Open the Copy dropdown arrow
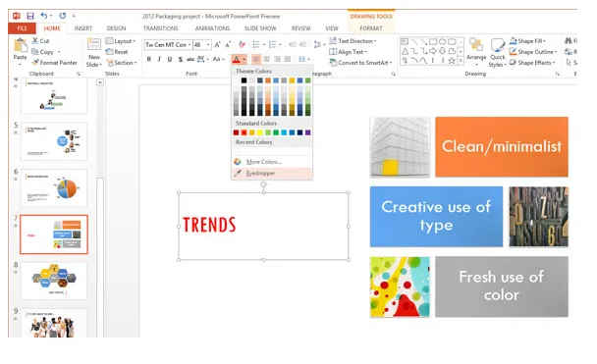 (x=59, y=52)
